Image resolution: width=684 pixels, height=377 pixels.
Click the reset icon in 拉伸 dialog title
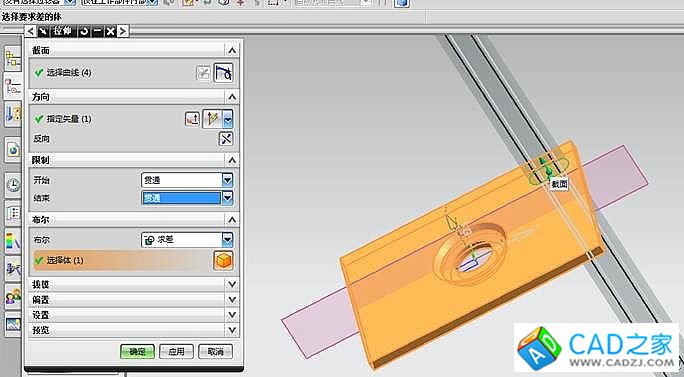click(x=84, y=31)
